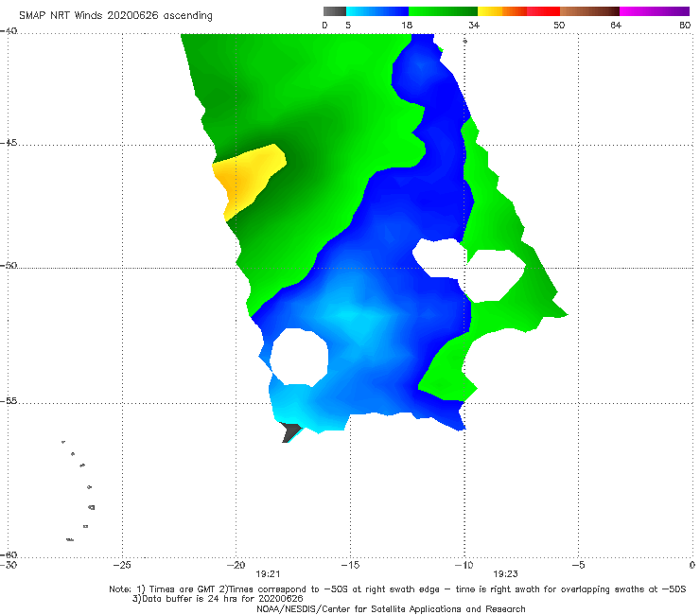Click the latitude axis label "-55"
This screenshot has height=615, width=700.
pyautogui.click(x=9, y=401)
